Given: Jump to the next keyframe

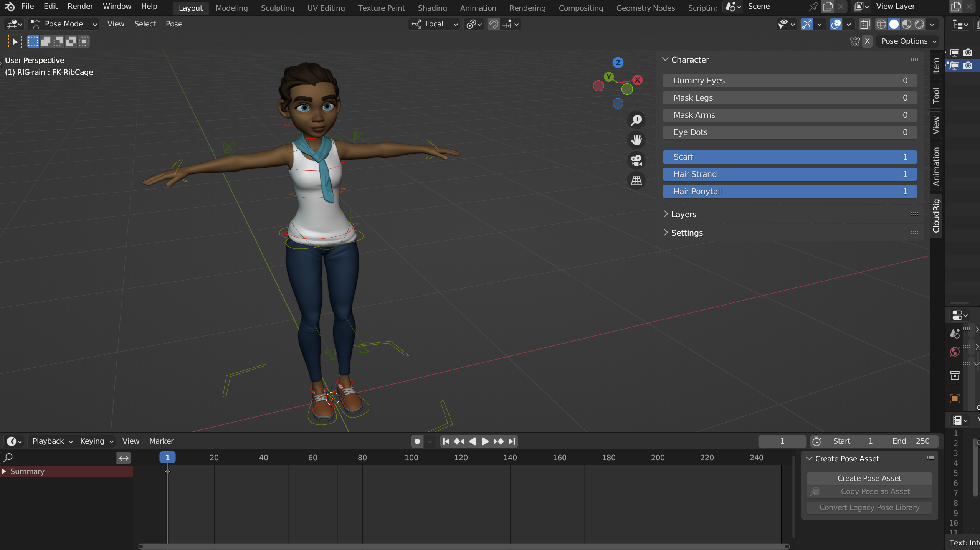Looking at the screenshot, I should 498,441.
